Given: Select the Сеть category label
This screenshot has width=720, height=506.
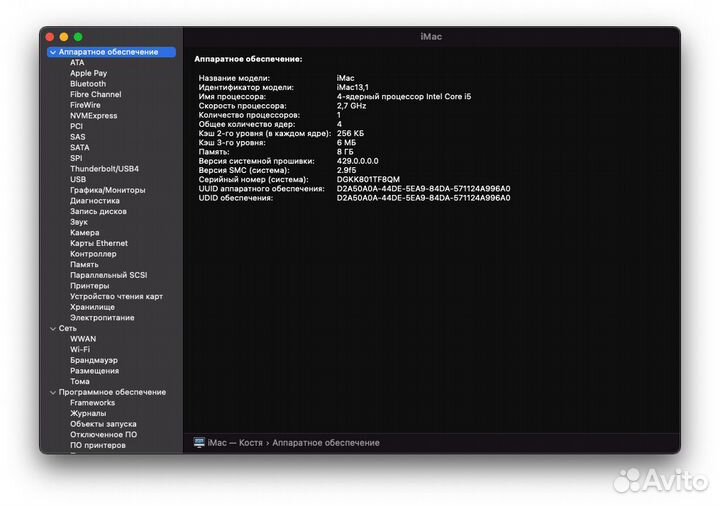Looking at the screenshot, I should [68, 328].
